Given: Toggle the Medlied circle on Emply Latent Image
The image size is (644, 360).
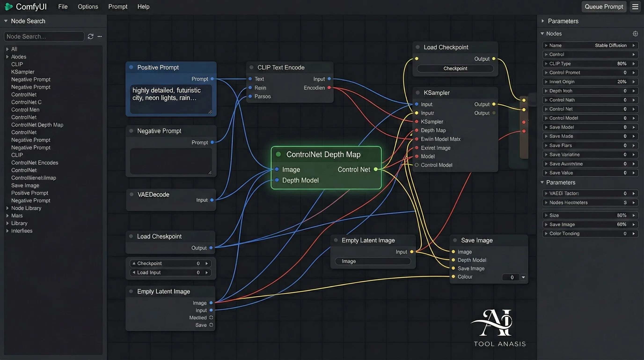Looking at the screenshot, I should pyautogui.click(x=211, y=317).
